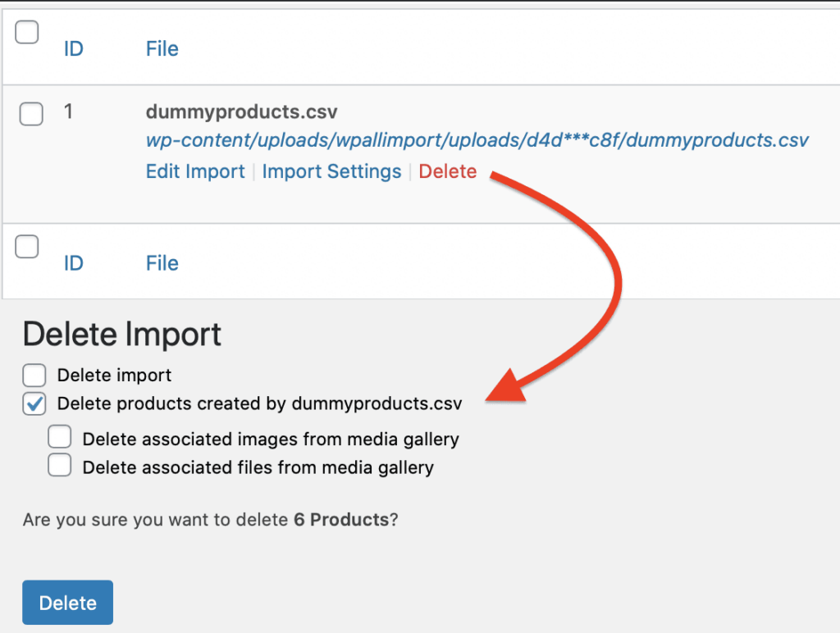
Task: Open Edit Import for dummyproducts.csv
Action: (x=195, y=171)
